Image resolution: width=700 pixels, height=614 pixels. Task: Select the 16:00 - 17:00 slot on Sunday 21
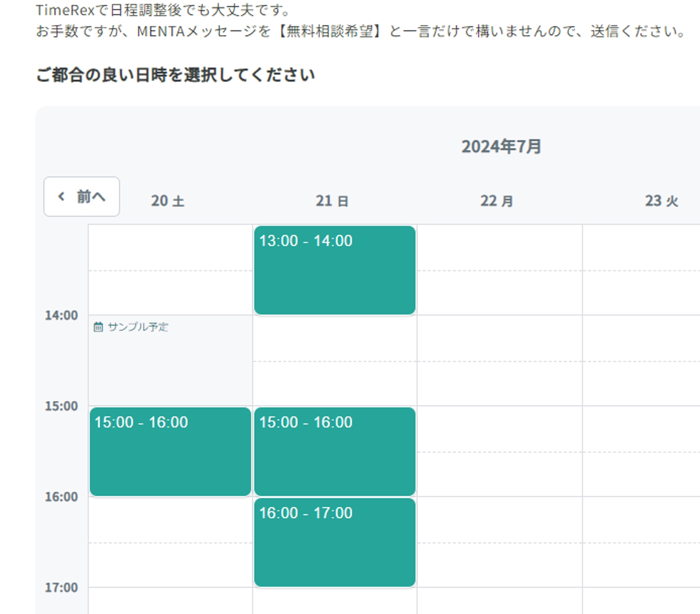[x=335, y=542]
